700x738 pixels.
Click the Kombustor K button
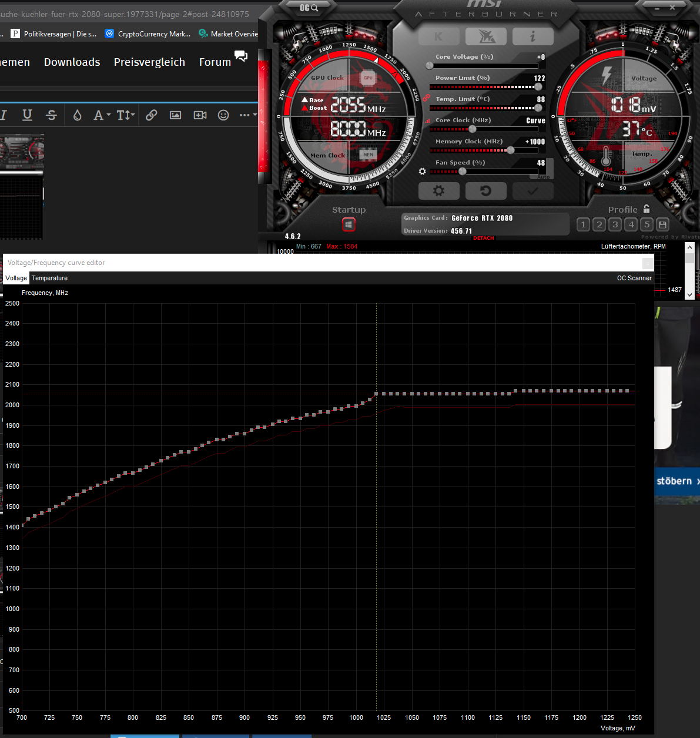pos(438,36)
